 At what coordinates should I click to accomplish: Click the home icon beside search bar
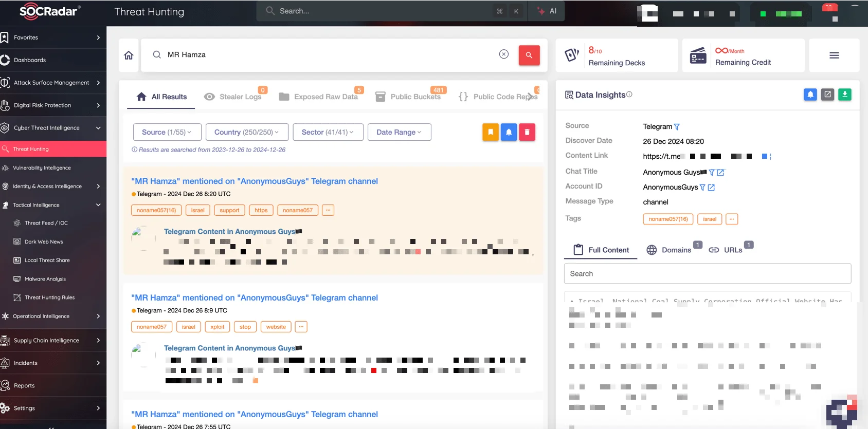(129, 55)
